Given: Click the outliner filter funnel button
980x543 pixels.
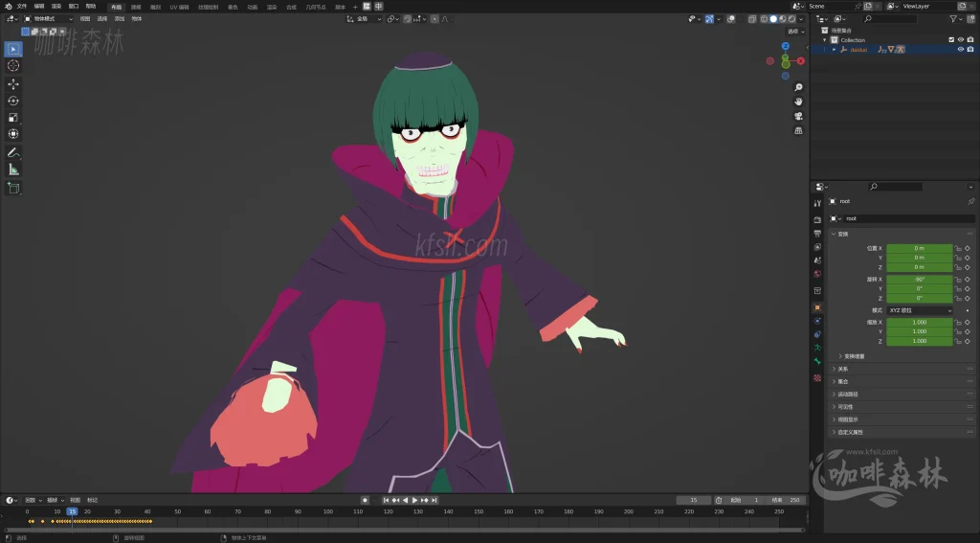Looking at the screenshot, I should (954, 19).
